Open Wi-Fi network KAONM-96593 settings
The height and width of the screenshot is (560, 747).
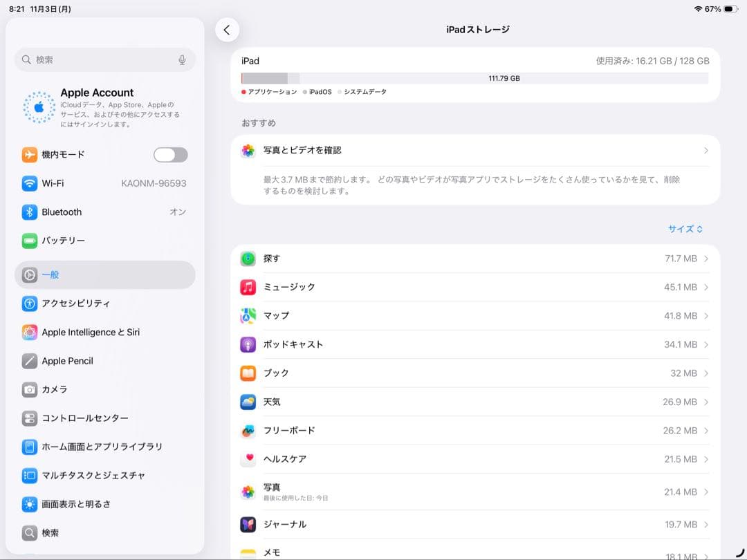pos(104,183)
